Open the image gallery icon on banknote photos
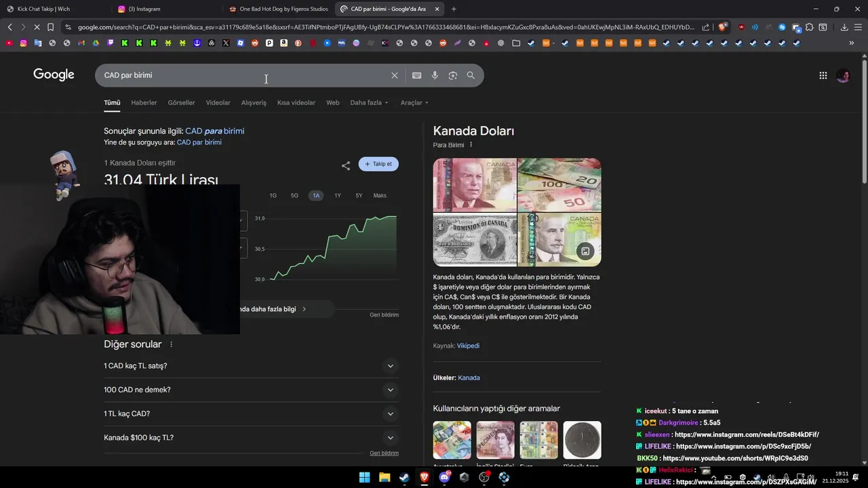This screenshot has height=488, width=868. (x=585, y=251)
